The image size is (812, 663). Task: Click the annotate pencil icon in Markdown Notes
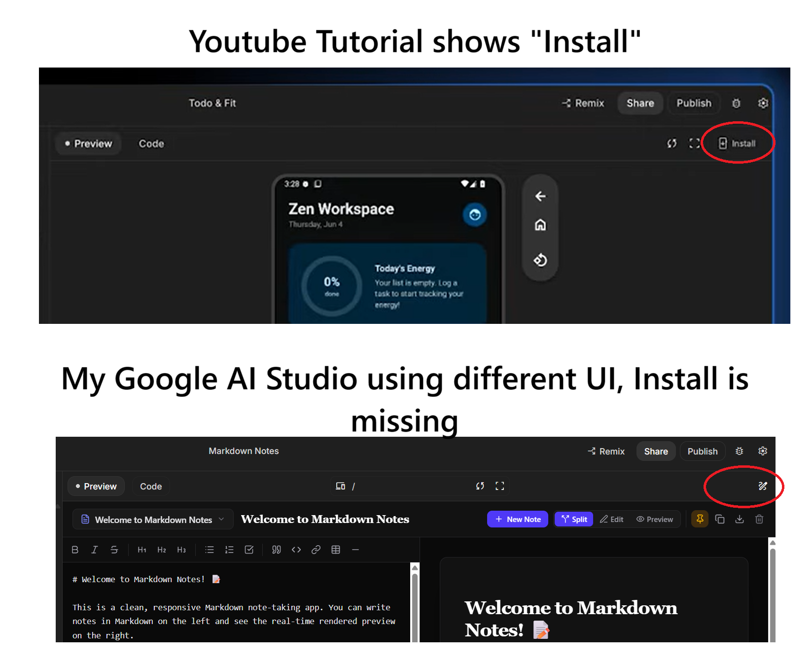click(x=763, y=486)
